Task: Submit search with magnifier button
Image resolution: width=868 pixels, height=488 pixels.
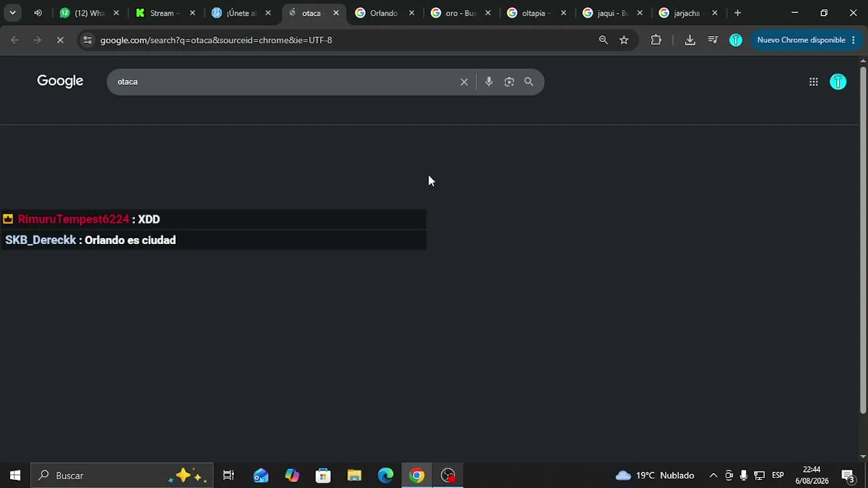Action: [529, 81]
